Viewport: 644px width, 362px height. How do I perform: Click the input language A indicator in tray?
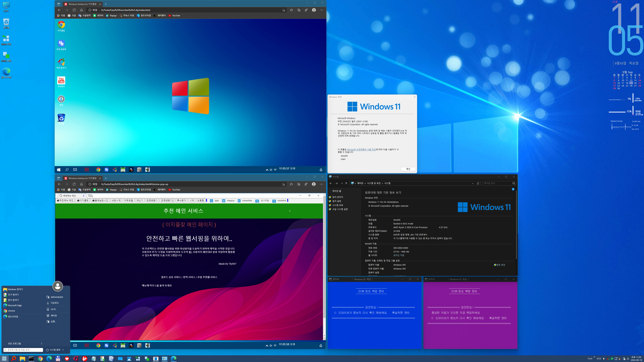[628, 358]
